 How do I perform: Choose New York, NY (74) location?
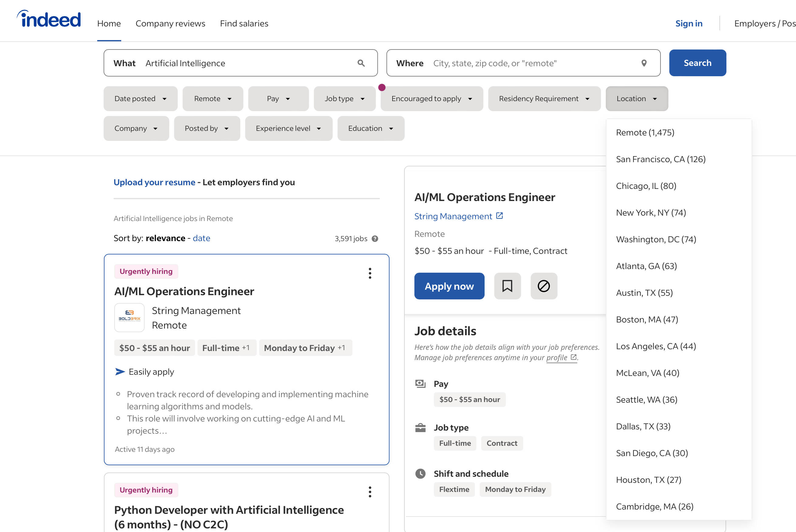click(x=678, y=213)
